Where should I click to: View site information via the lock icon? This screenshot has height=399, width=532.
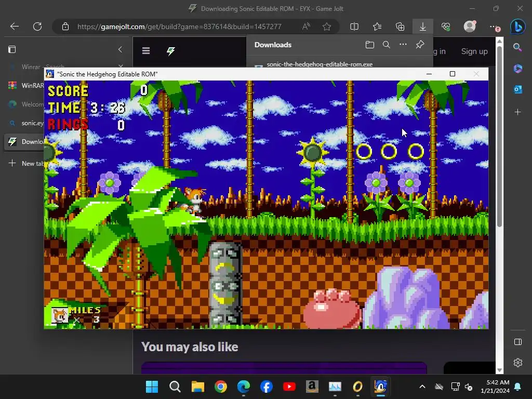click(x=65, y=26)
